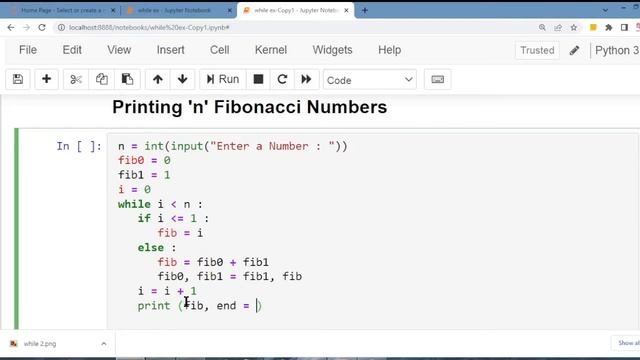Screen dimensions: 640x360
Task: Copy the selected cells using the copy icon
Action: (x=102, y=79)
